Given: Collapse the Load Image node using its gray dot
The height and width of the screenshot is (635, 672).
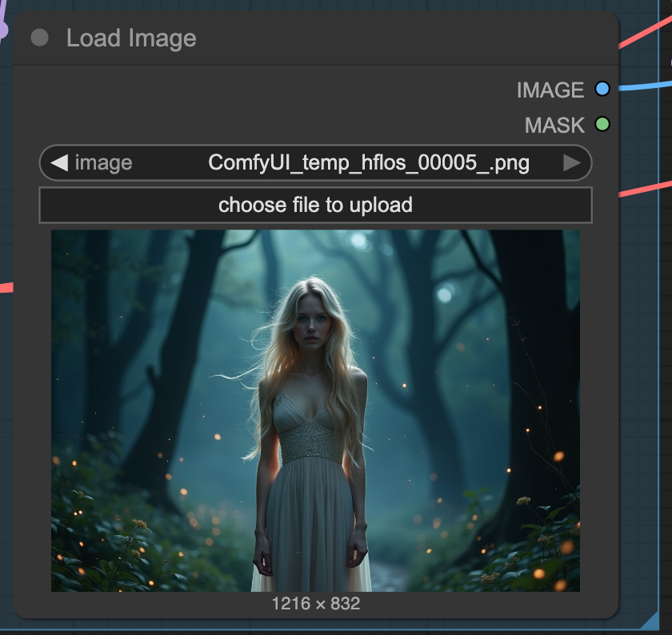Looking at the screenshot, I should 39,38.
